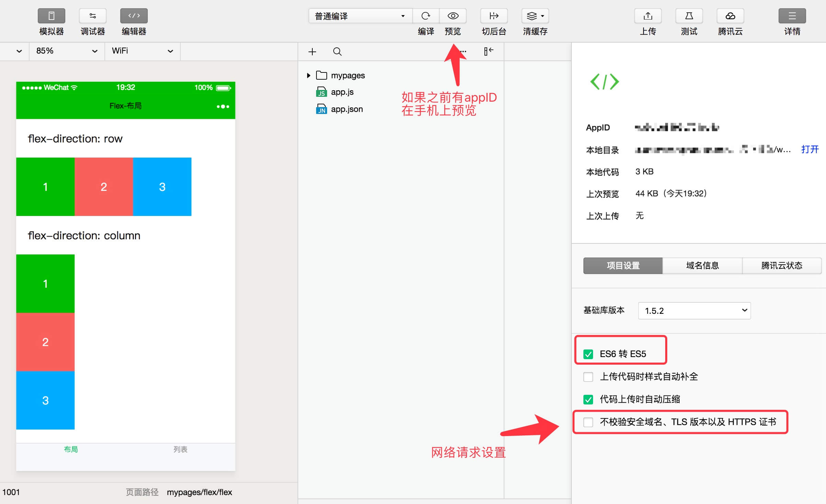Open the 普通编译 compile mode dropdown
The image size is (826, 504).
[x=360, y=16]
